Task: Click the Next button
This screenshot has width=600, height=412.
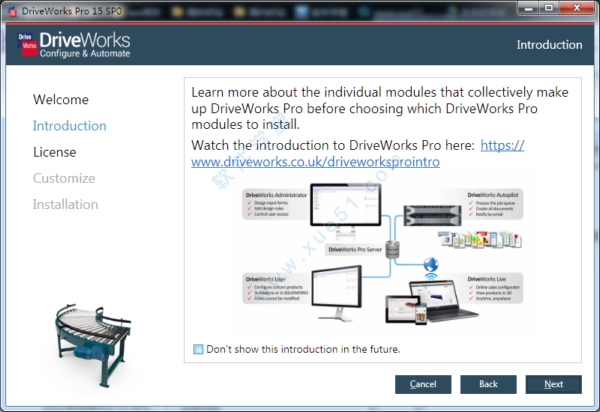Action: click(553, 384)
